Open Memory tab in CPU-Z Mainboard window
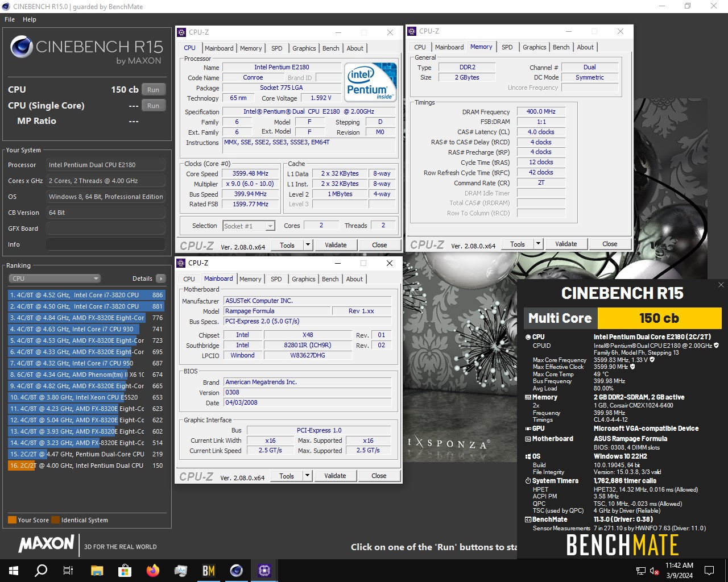Screen dimensions: 728x582 click(x=250, y=279)
